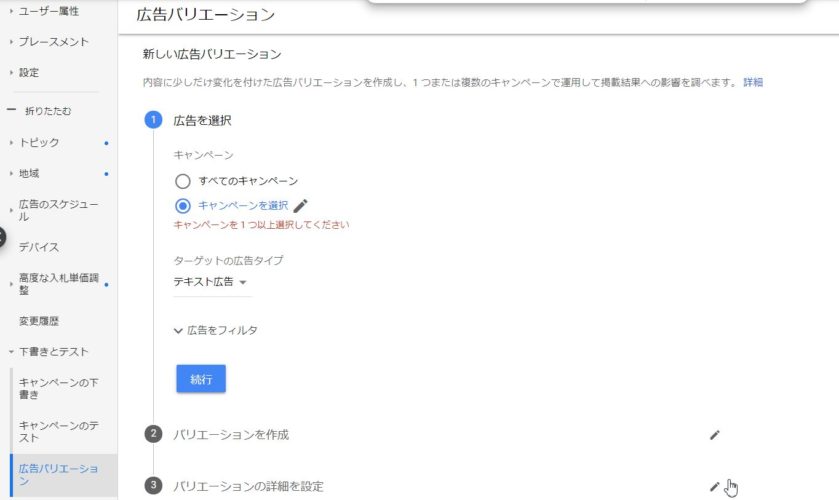Open キャンペーンの下書き sidebar item
839x500 pixels.
(58, 389)
